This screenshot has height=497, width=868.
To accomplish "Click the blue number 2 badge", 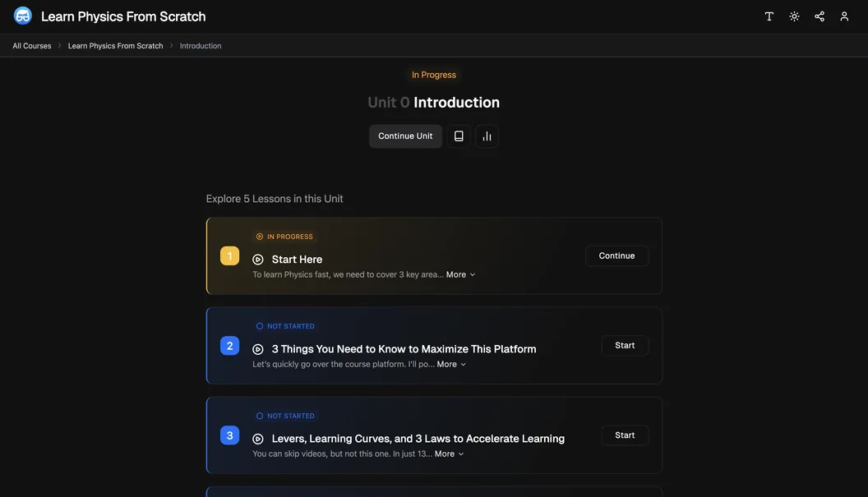I will pos(229,345).
